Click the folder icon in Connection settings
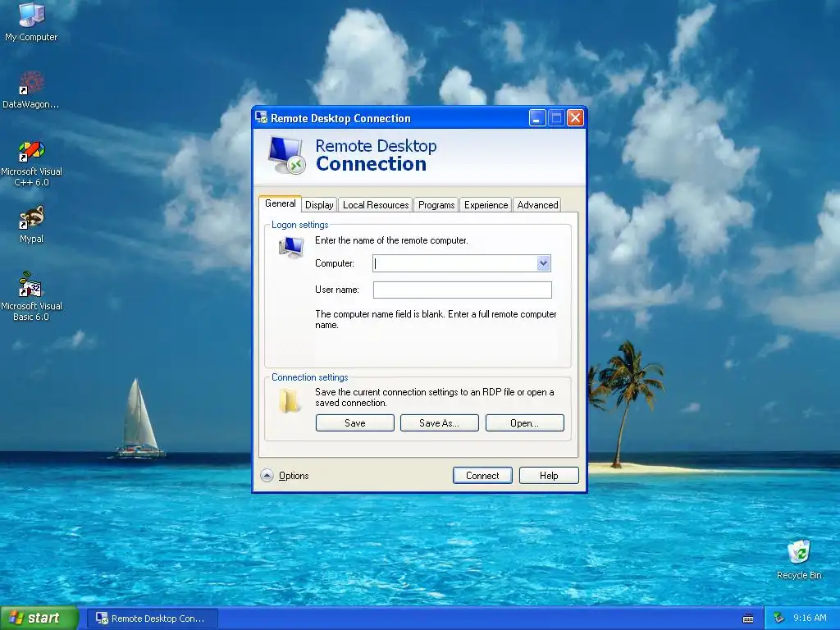Image resolution: width=840 pixels, height=630 pixels. (289, 400)
